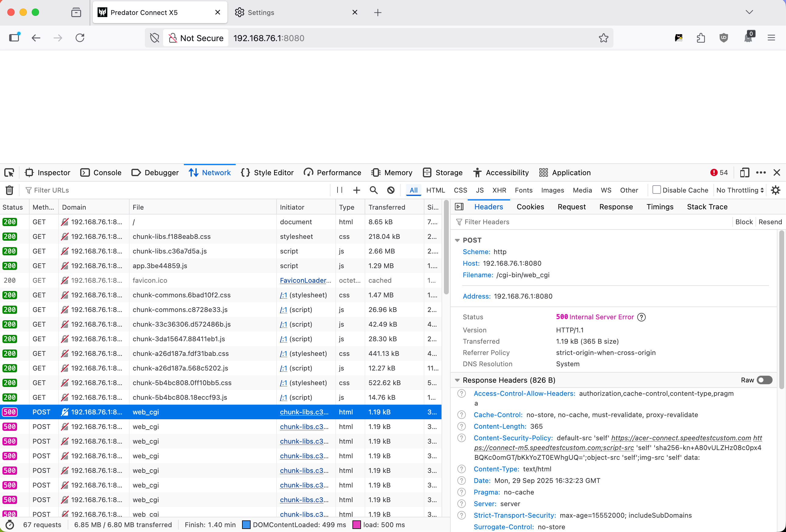The height and width of the screenshot is (532, 786).
Task: Filter requests by XHR type
Action: (499, 190)
